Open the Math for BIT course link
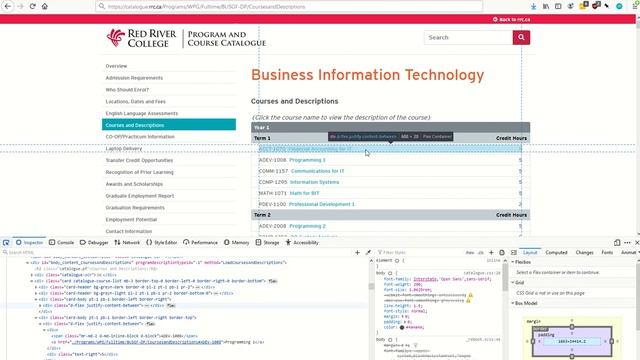The width and height of the screenshot is (640, 360). (304, 193)
